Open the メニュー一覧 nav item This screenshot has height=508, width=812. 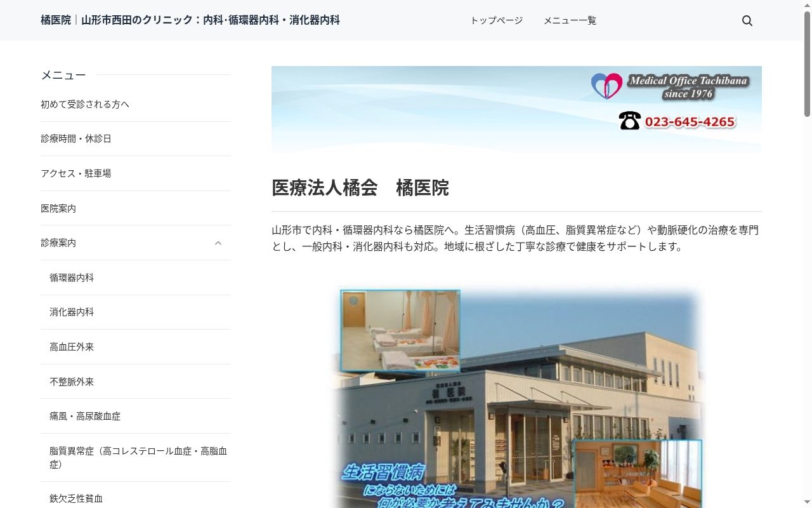point(570,20)
